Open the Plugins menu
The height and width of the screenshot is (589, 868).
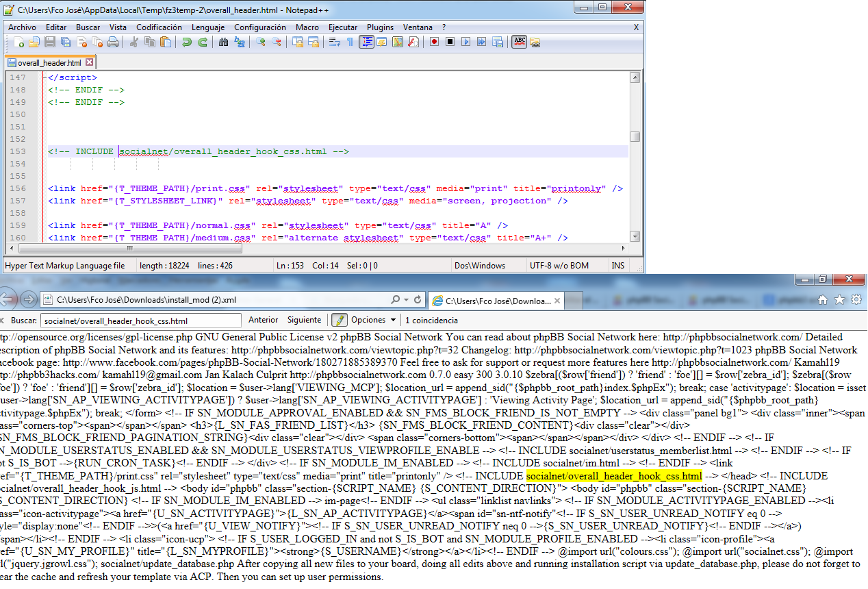coord(380,27)
